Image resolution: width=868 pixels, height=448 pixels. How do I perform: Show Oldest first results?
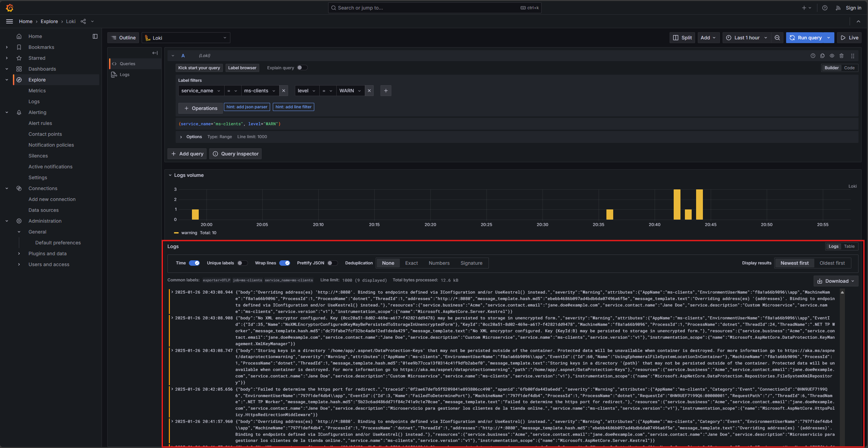832,263
